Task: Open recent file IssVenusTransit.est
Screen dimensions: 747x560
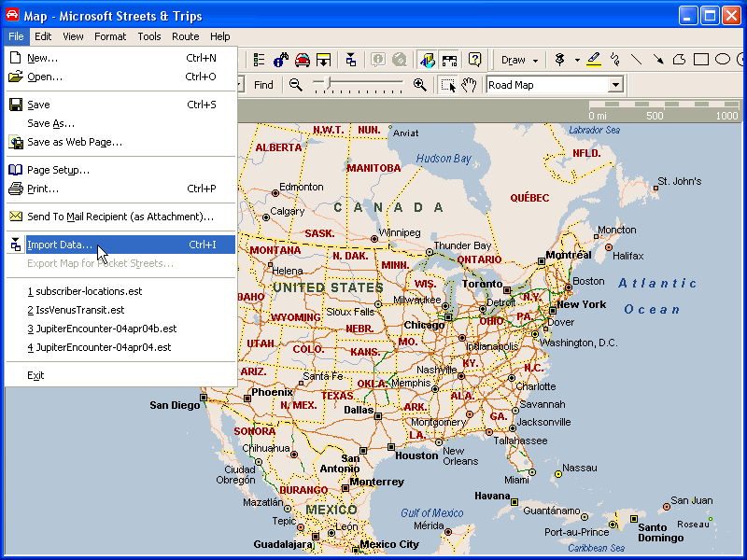Action: click(121, 310)
